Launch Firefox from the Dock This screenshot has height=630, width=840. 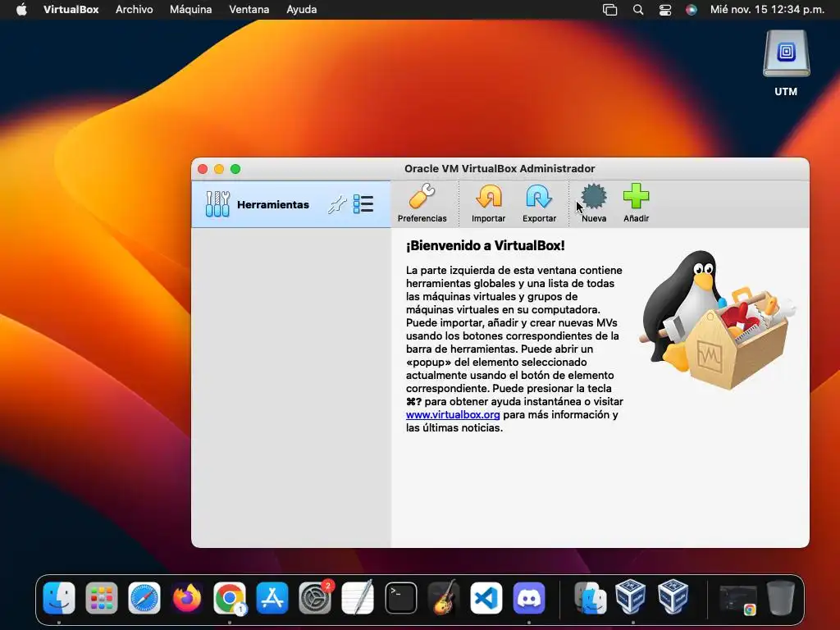187,598
